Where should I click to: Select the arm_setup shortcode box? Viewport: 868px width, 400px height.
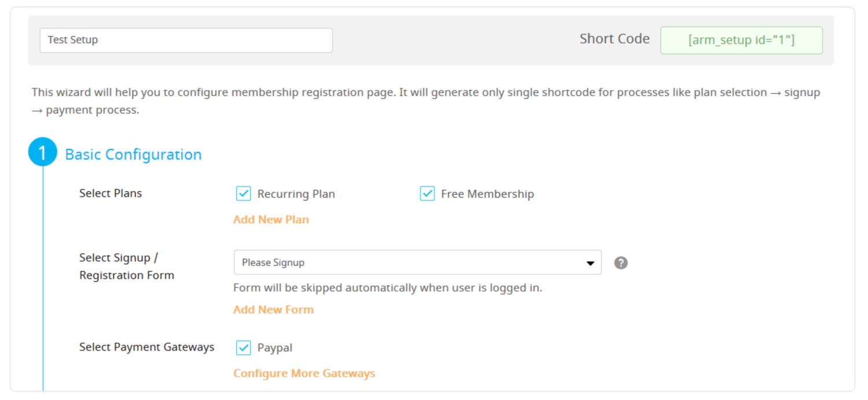click(741, 40)
